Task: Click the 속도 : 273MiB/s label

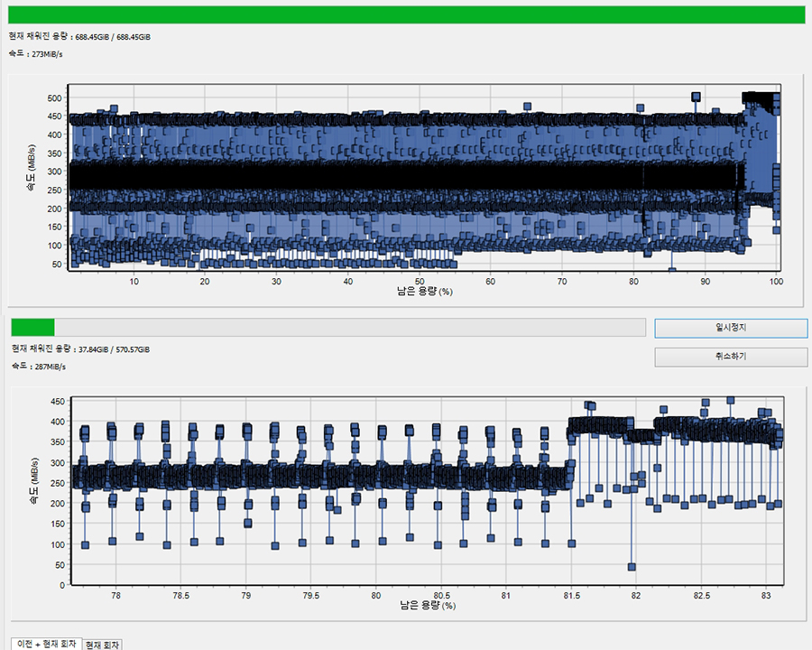Action: point(37,54)
